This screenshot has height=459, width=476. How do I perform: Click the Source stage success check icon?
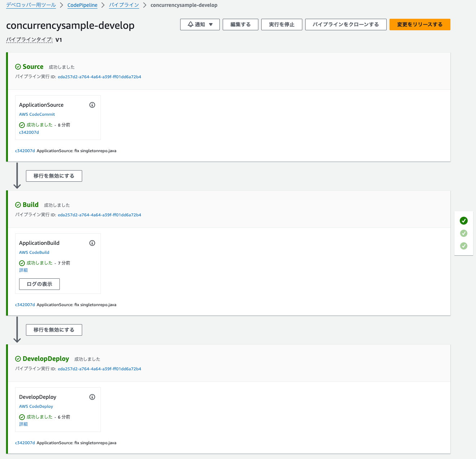point(18,67)
